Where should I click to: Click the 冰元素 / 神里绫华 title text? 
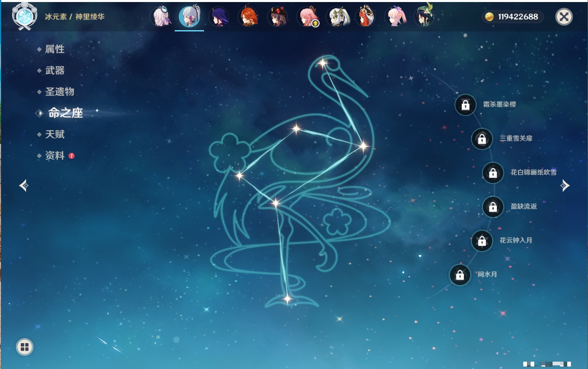75,17
